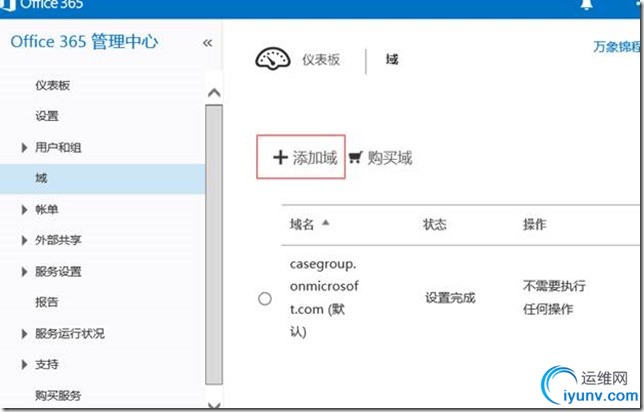The width and height of the screenshot is (644, 412).
Task: Click the 外部共享 sidebar label
Action: [58, 240]
